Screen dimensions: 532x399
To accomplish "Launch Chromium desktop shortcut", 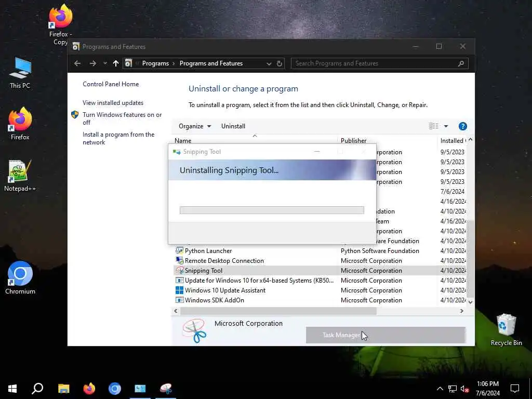I will tap(20, 277).
